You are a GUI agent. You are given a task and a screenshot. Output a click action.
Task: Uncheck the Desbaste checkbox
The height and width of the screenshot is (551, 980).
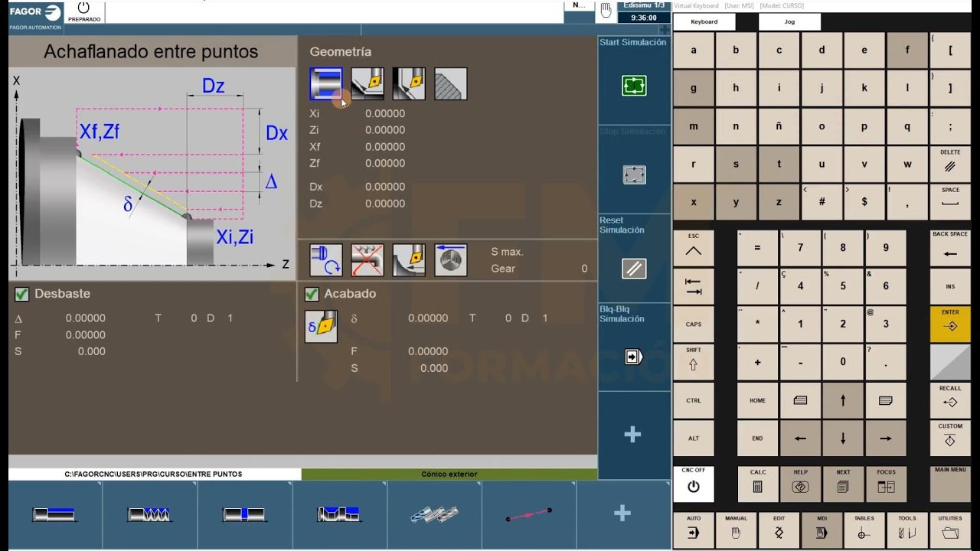tap(22, 294)
